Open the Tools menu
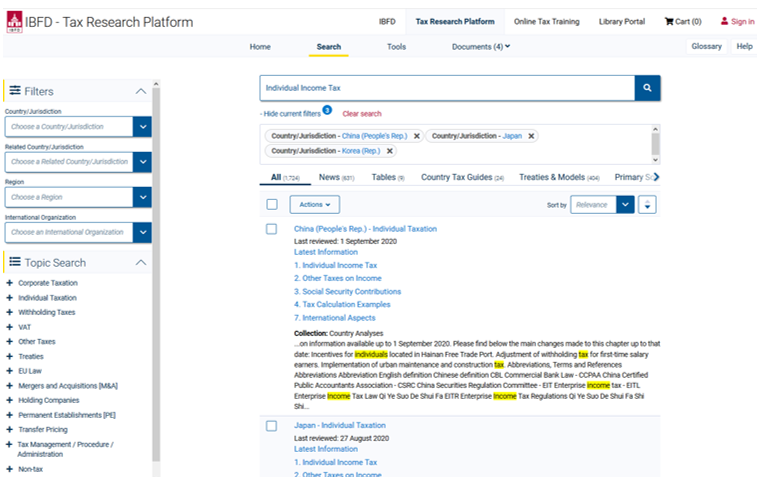The image size is (759, 477). pos(396,47)
